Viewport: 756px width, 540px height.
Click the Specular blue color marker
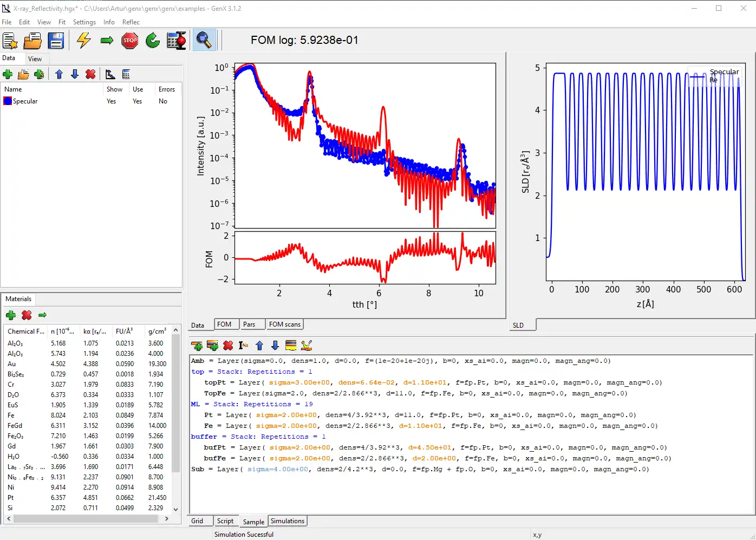[8, 101]
